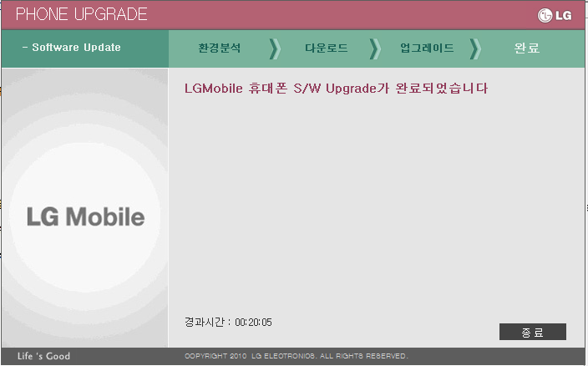Click the LG logo icon
Viewport: 588px width, 366px height.
[x=555, y=15]
